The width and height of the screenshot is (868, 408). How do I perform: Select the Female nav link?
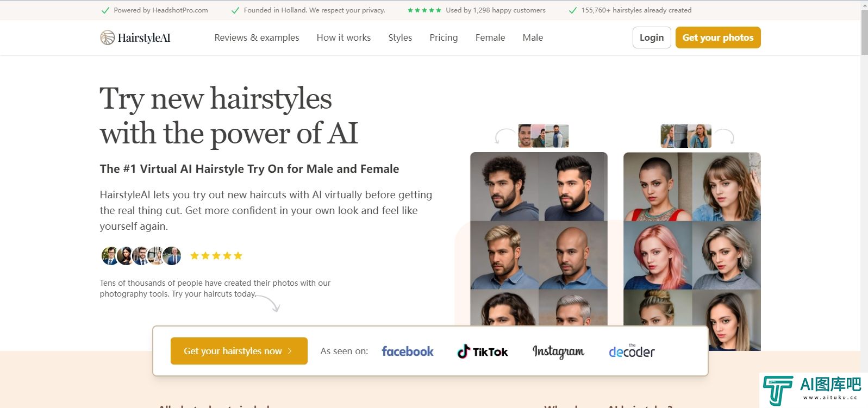tap(490, 37)
